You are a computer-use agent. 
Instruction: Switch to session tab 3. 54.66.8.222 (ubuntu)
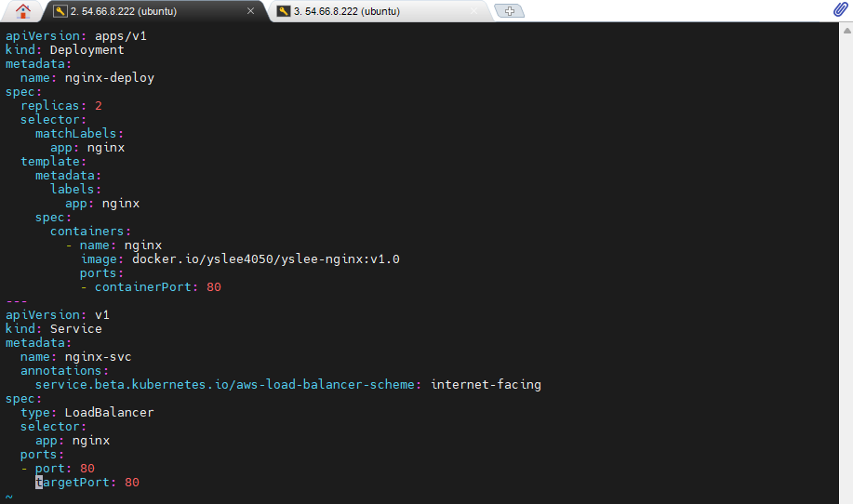(x=378, y=11)
